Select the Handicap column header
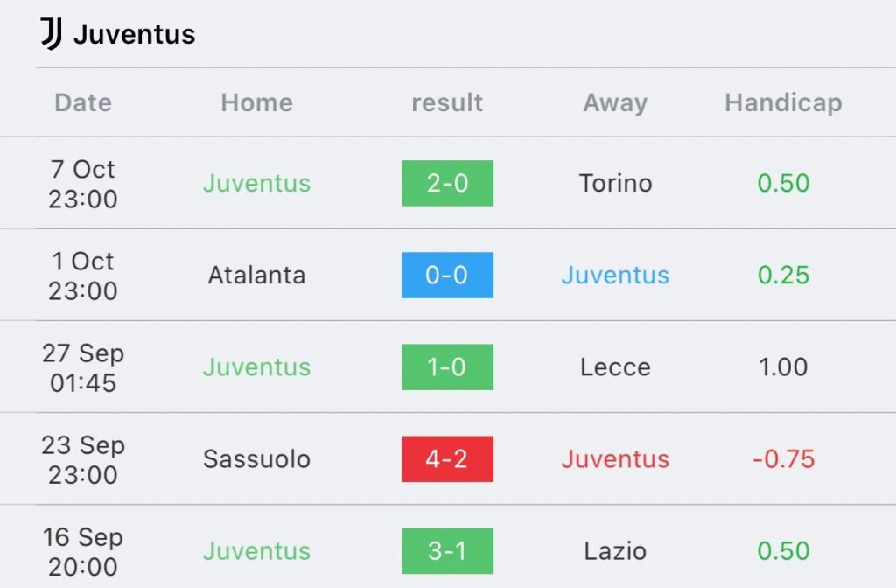This screenshot has width=896, height=588. pyautogui.click(x=783, y=103)
